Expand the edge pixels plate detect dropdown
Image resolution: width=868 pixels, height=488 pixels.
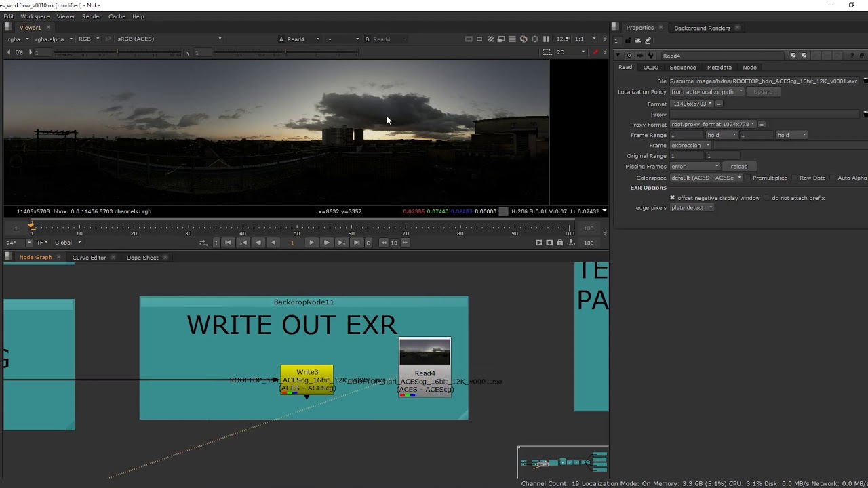click(x=692, y=208)
